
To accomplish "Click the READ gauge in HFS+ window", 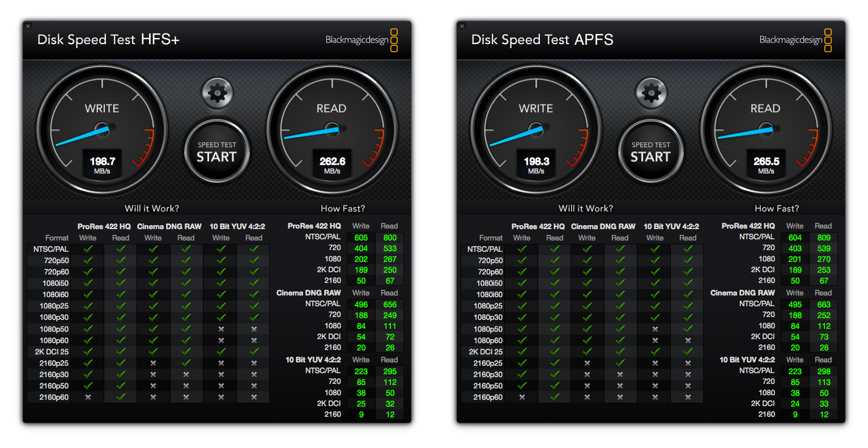I will [x=331, y=129].
